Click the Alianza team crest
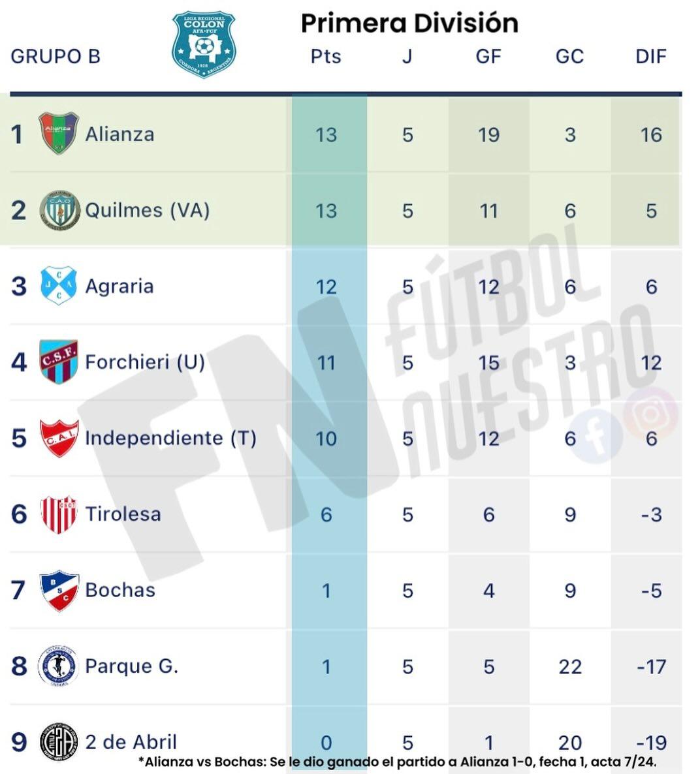700x774 pixels. [x=59, y=133]
